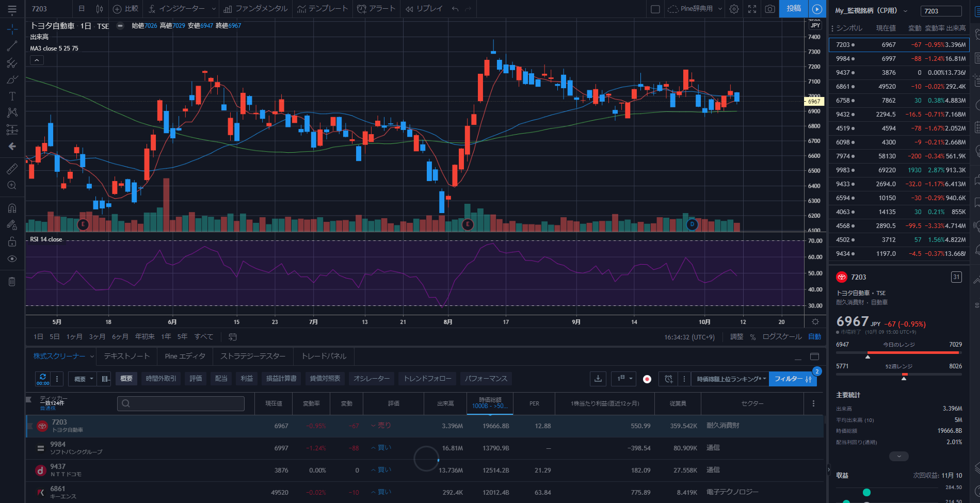Open the candlestick chart style menu
This screenshot has width=980, height=503.
(100, 9)
